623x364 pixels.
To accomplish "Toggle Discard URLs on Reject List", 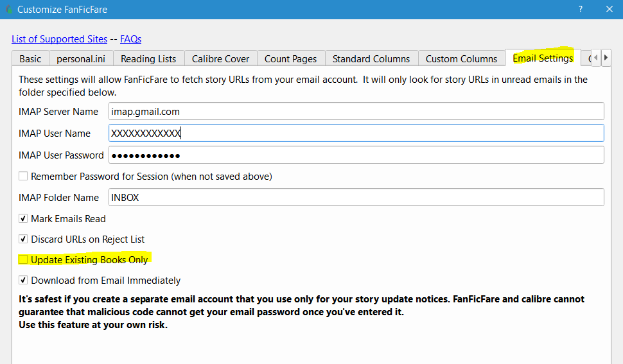I will pos(23,239).
